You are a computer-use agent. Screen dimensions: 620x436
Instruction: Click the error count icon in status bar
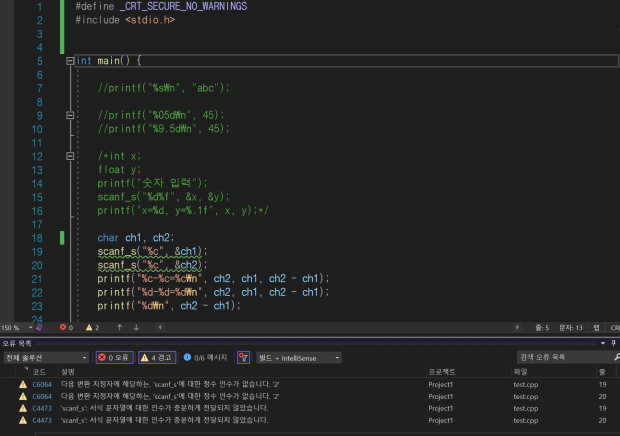tap(64, 327)
